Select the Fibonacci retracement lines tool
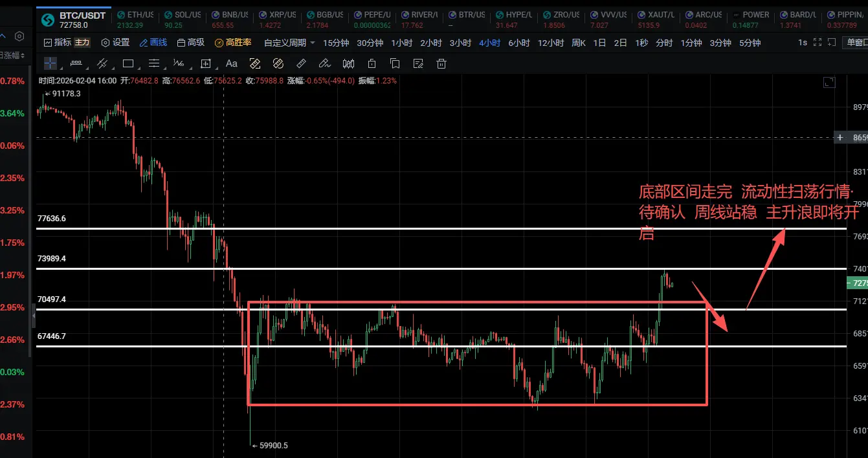The image size is (868, 458). click(x=154, y=63)
